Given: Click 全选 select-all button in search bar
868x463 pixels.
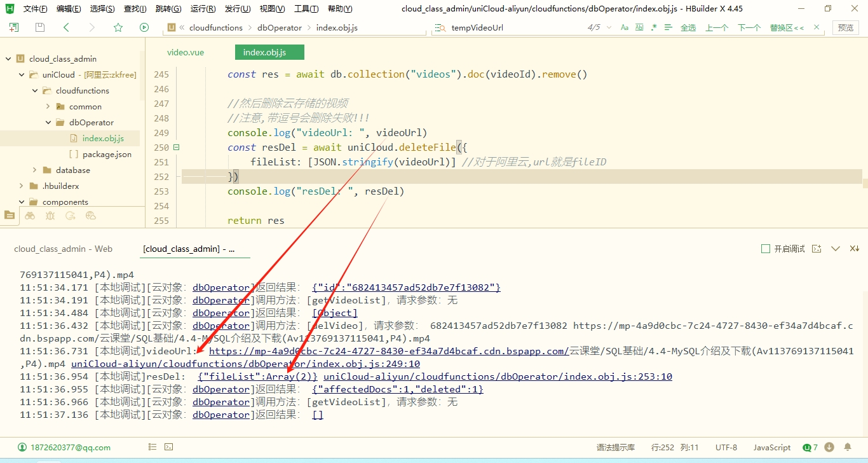Looking at the screenshot, I should point(688,27).
